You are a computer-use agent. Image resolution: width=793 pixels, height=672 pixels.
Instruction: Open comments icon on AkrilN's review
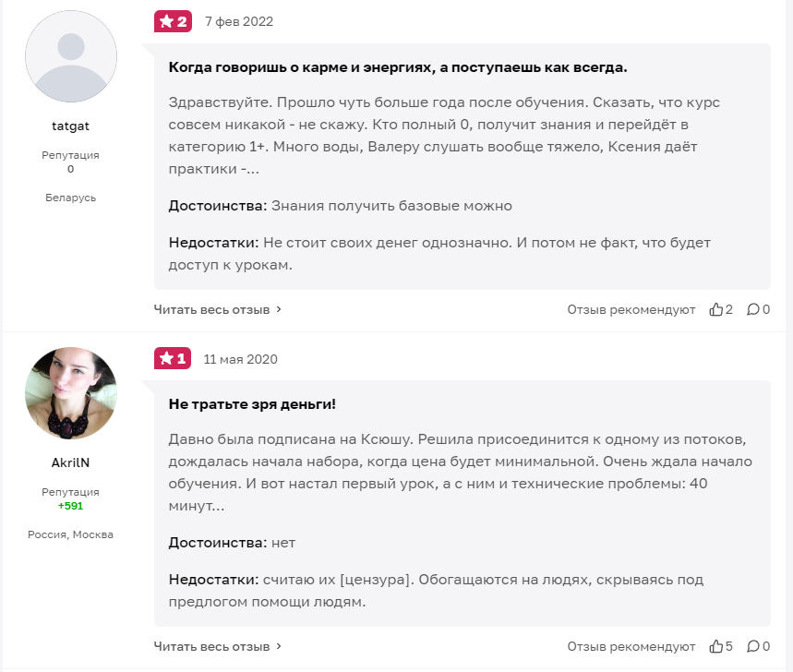(x=752, y=646)
